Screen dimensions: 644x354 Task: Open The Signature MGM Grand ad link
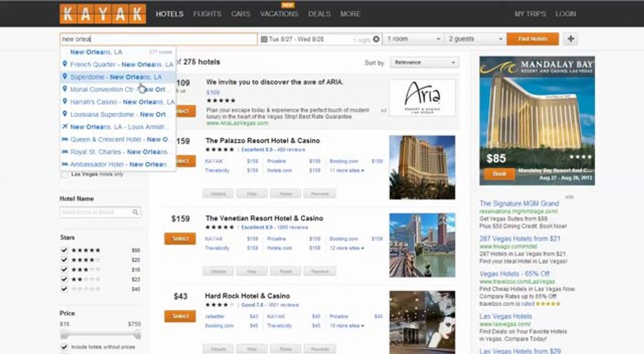pos(519,204)
